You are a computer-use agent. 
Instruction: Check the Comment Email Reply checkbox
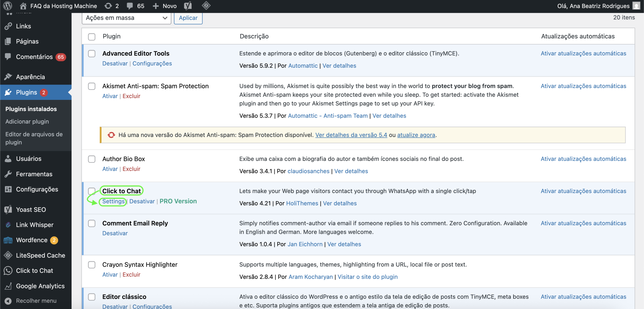click(92, 224)
